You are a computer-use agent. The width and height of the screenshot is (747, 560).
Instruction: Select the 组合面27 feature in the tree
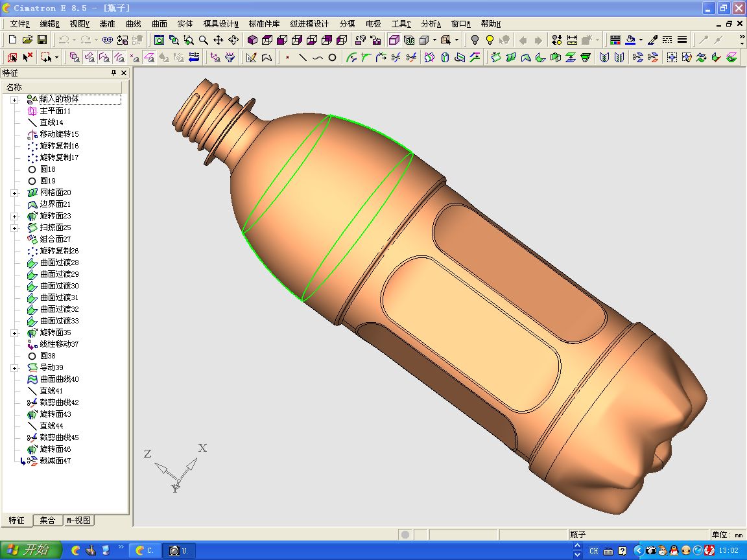(x=55, y=239)
